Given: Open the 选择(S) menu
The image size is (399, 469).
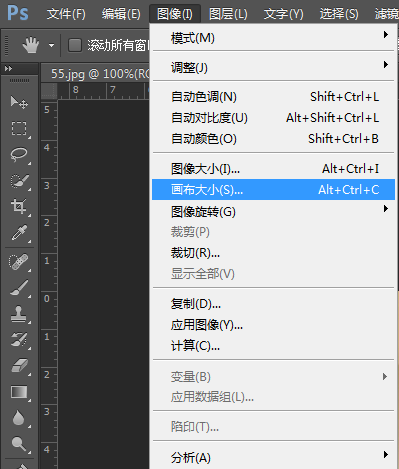Looking at the screenshot, I should (339, 14).
